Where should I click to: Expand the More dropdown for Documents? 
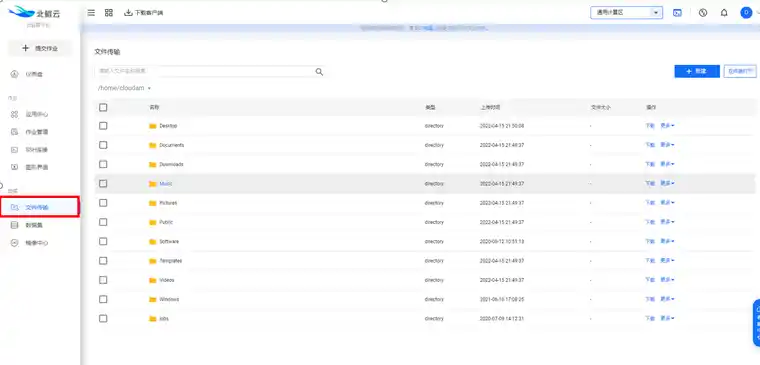tap(667, 145)
